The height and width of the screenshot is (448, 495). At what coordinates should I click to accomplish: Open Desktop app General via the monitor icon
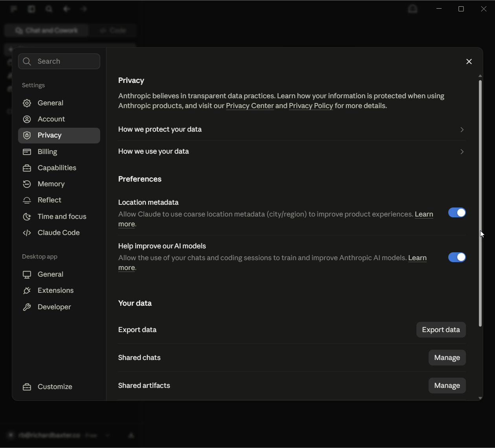27,274
